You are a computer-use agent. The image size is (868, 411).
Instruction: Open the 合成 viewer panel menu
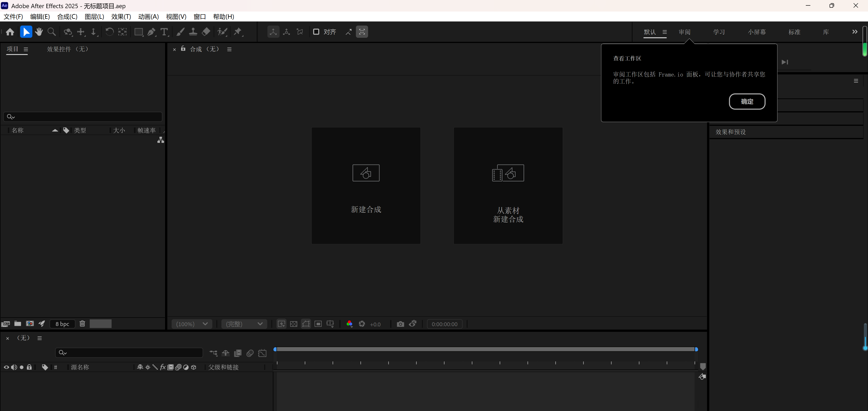pyautogui.click(x=229, y=49)
